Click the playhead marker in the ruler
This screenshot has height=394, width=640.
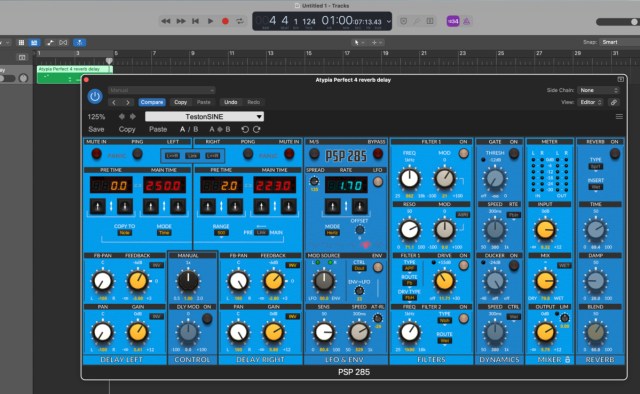click(x=109, y=61)
